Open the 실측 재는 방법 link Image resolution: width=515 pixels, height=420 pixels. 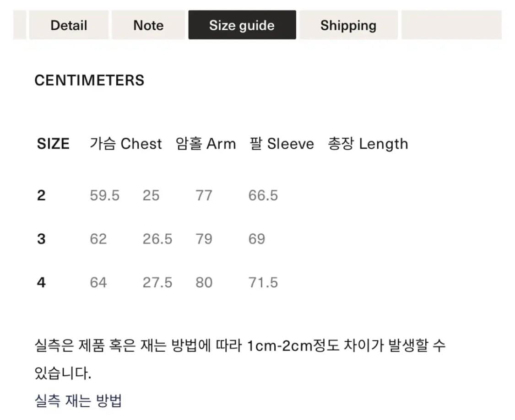click(x=78, y=401)
